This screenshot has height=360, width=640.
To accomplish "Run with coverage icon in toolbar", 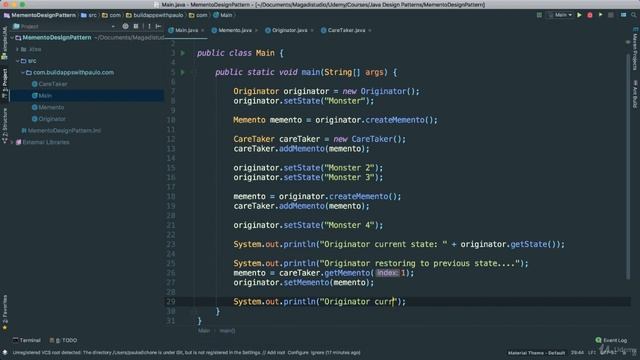I will (600, 15).
